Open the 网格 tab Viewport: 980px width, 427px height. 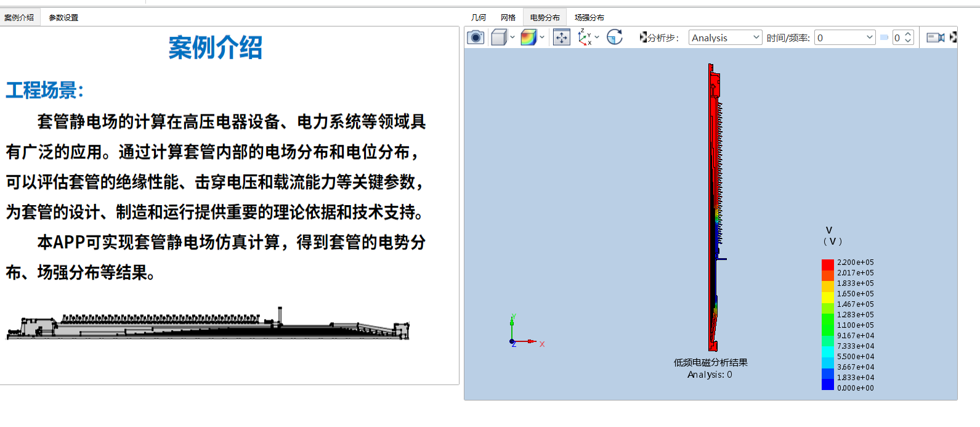(x=508, y=17)
